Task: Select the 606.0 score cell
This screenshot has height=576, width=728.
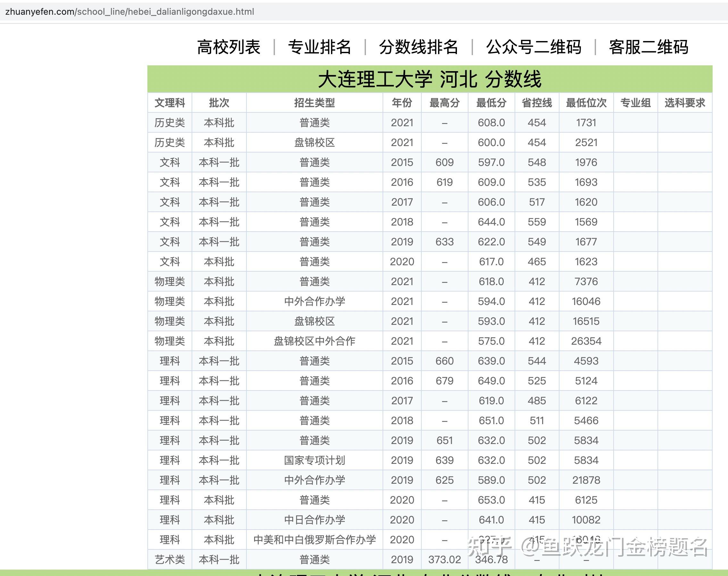Action: pyautogui.click(x=491, y=202)
